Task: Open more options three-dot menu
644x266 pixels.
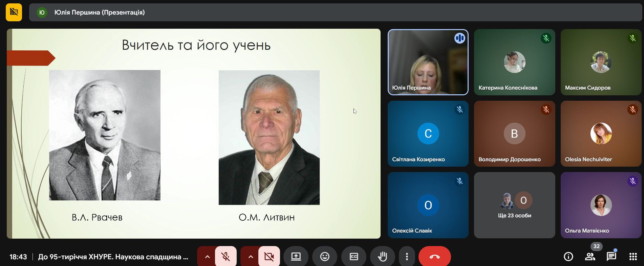Action: tap(407, 257)
